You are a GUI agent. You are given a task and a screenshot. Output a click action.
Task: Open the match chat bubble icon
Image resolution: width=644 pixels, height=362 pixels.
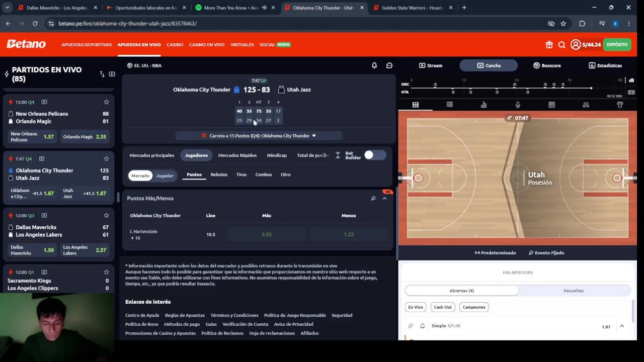pos(389,65)
